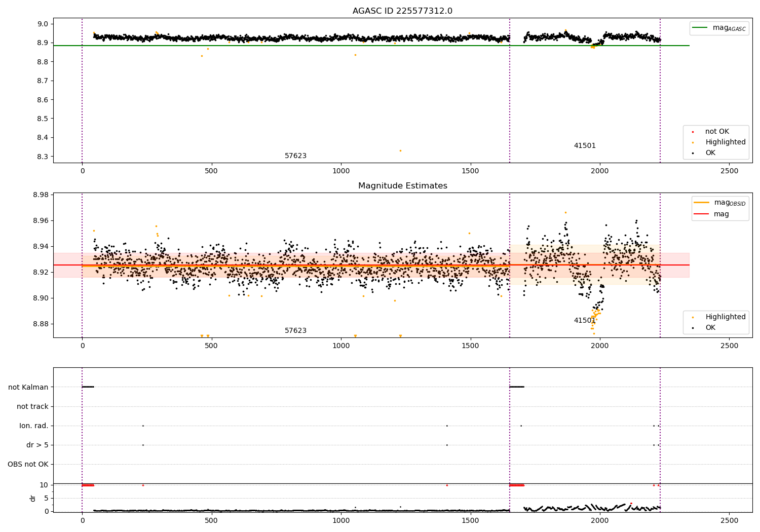Click the "Highlighted" legend marker in the top plot
The image size is (760, 532).
pos(693,142)
